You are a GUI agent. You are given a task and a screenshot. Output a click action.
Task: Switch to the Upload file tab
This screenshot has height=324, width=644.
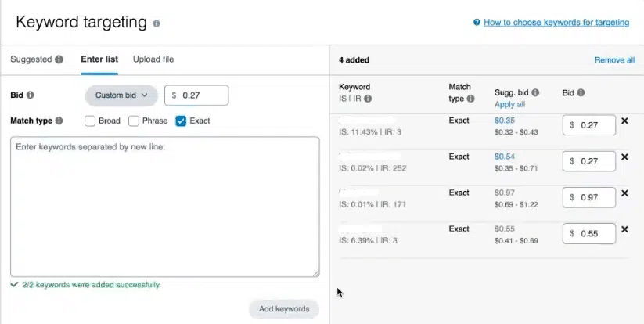click(153, 59)
